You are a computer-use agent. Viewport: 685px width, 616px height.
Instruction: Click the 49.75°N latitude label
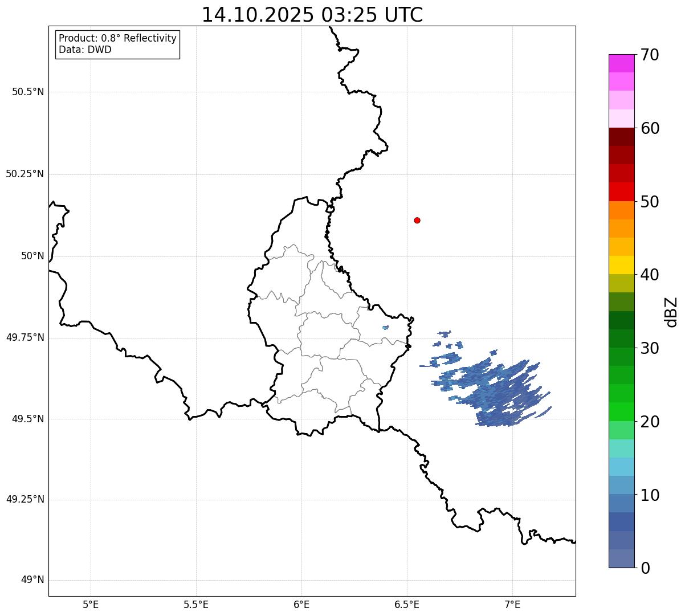point(25,337)
